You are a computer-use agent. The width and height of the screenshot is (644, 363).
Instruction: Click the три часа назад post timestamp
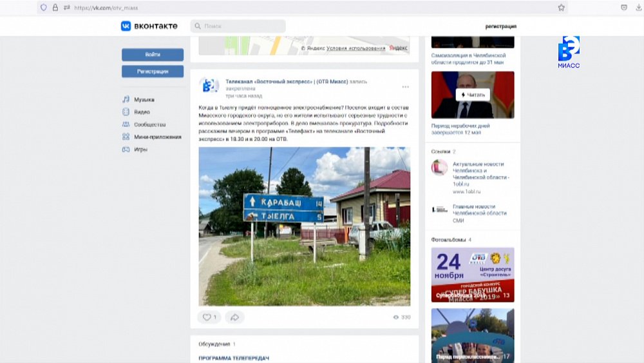coord(243,96)
